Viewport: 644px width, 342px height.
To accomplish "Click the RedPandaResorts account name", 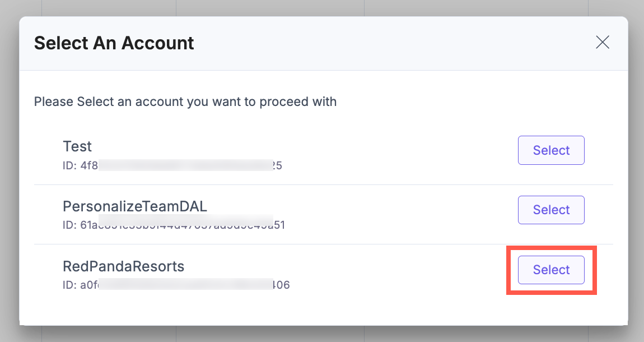I will pos(123,266).
